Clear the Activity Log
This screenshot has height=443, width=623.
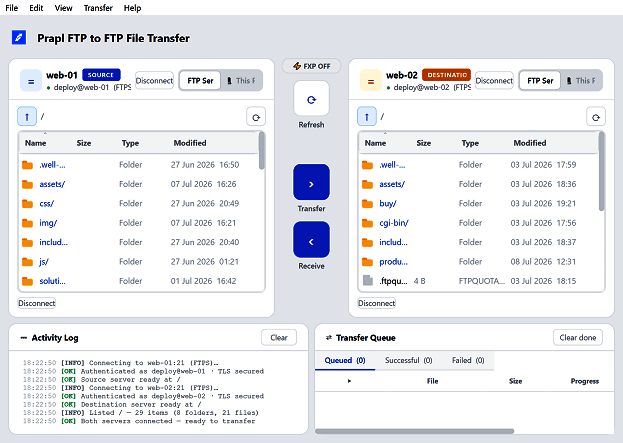pyautogui.click(x=279, y=338)
